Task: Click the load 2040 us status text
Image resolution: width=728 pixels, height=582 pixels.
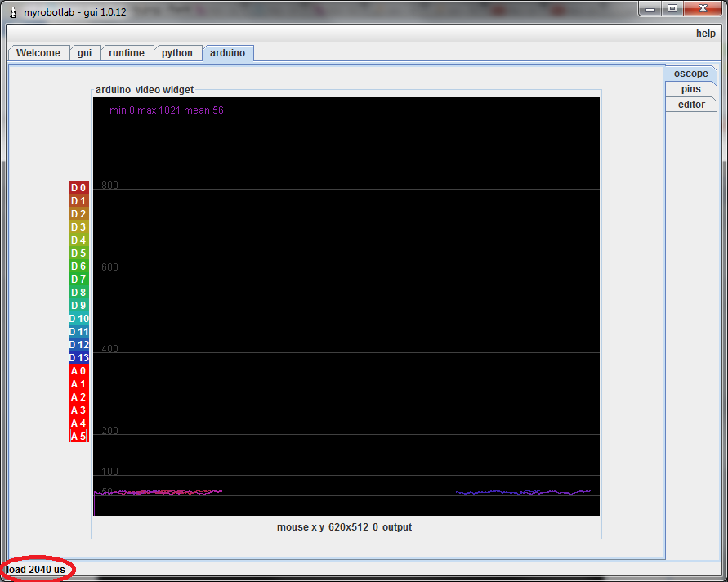Action: click(x=36, y=570)
